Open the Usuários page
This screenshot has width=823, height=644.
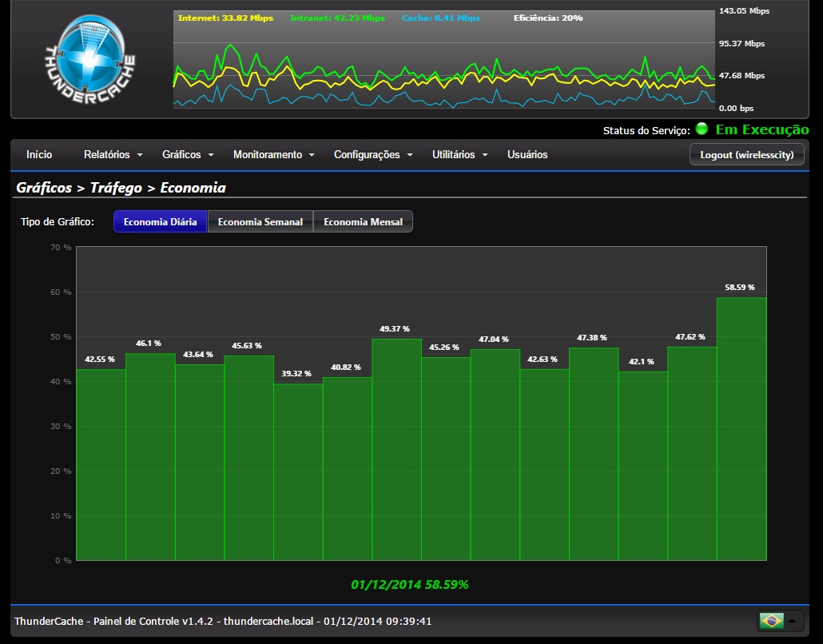click(527, 155)
